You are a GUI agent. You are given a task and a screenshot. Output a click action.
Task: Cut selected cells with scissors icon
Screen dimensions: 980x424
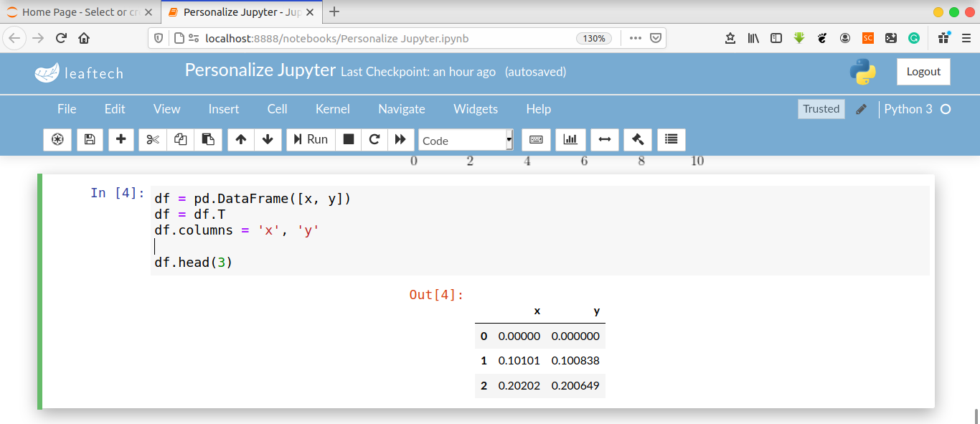click(152, 140)
